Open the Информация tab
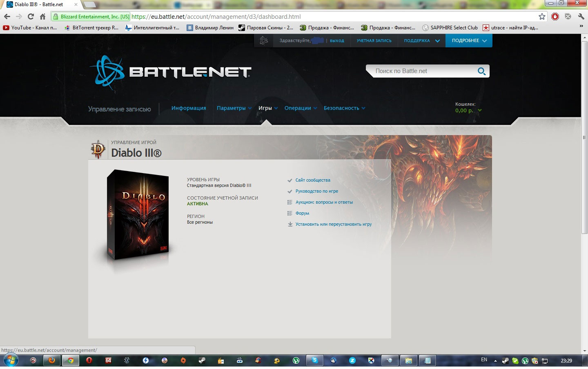This screenshot has height=369, width=588. pos(189,108)
